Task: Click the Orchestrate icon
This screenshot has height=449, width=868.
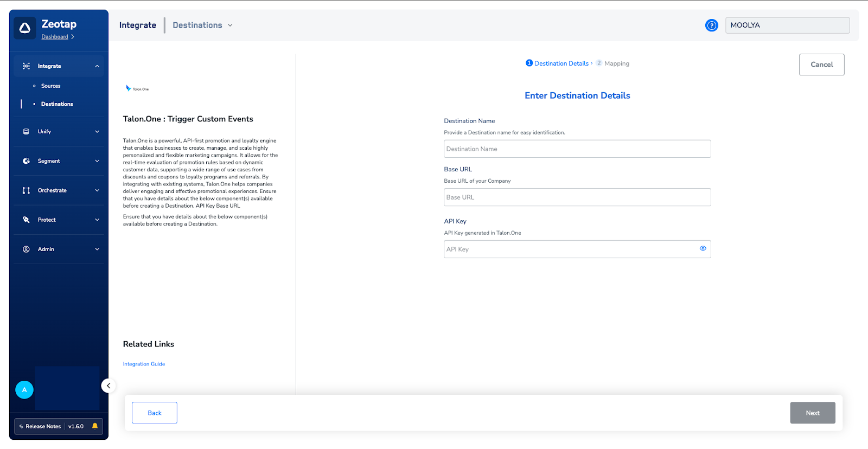Action: (x=26, y=190)
